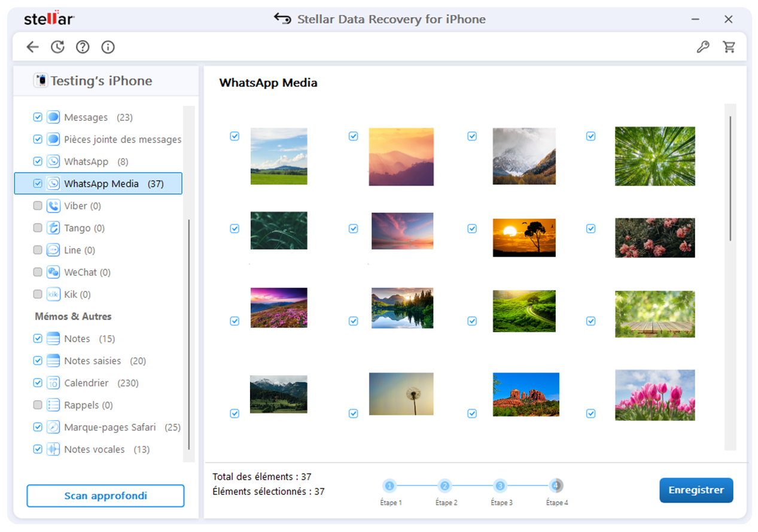The image size is (758, 532).
Task: Open Notes vocales category
Action: [95, 449]
